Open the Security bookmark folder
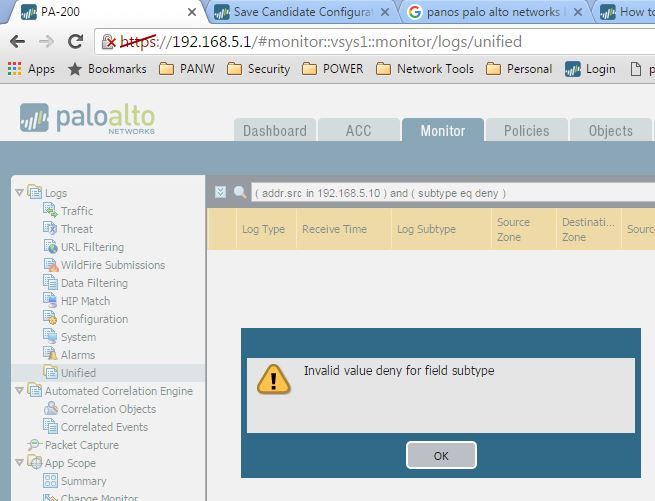655x501 pixels. coord(259,69)
